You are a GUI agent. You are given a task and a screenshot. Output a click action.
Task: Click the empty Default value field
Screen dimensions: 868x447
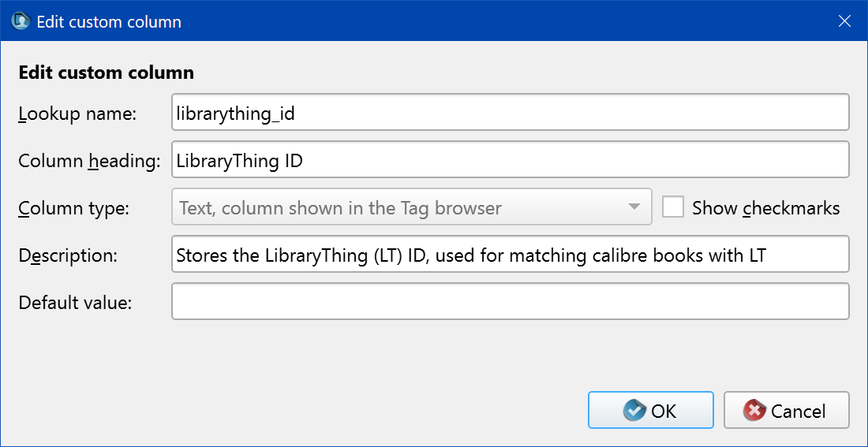point(510,302)
